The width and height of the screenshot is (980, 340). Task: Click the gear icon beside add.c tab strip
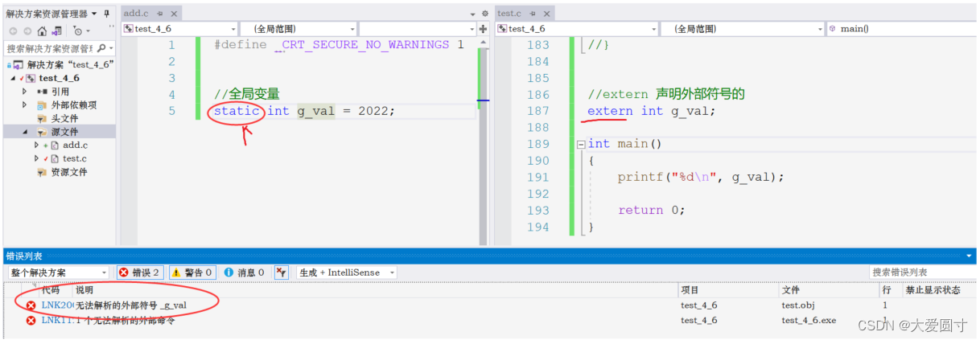pos(484,14)
